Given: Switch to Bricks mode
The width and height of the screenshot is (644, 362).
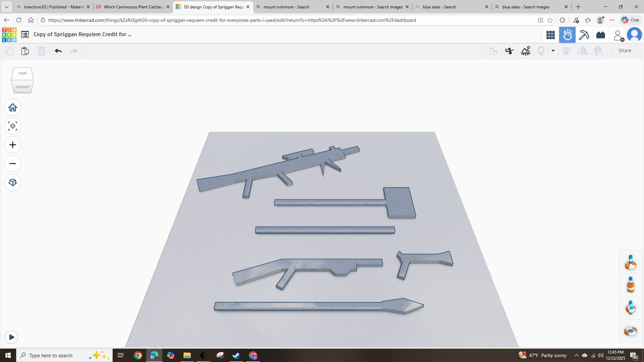Looking at the screenshot, I should click(600, 35).
